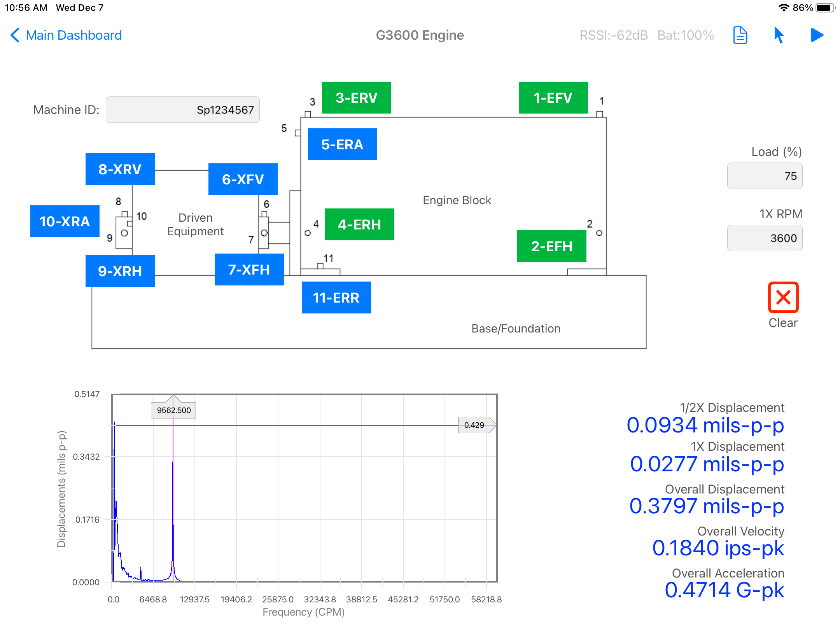Image resolution: width=840 pixels, height=630 pixels.
Task: Click the iPad battery indicator
Action: [x=825, y=8]
